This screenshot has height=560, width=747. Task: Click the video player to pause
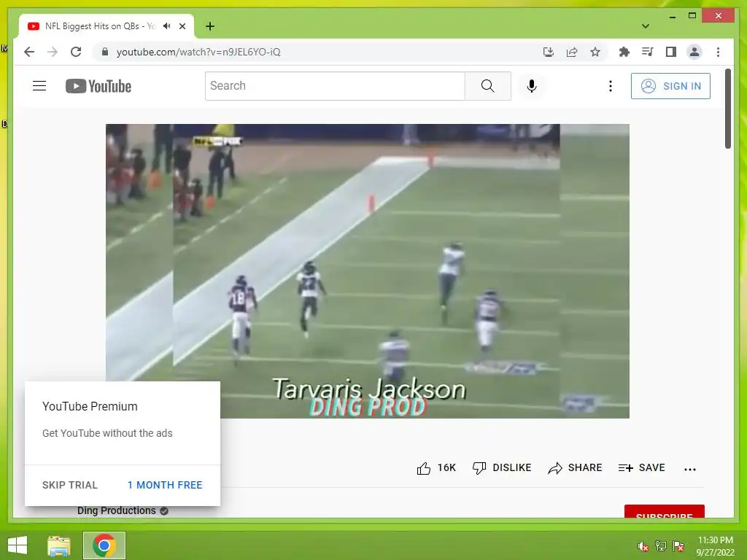click(368, 271)
